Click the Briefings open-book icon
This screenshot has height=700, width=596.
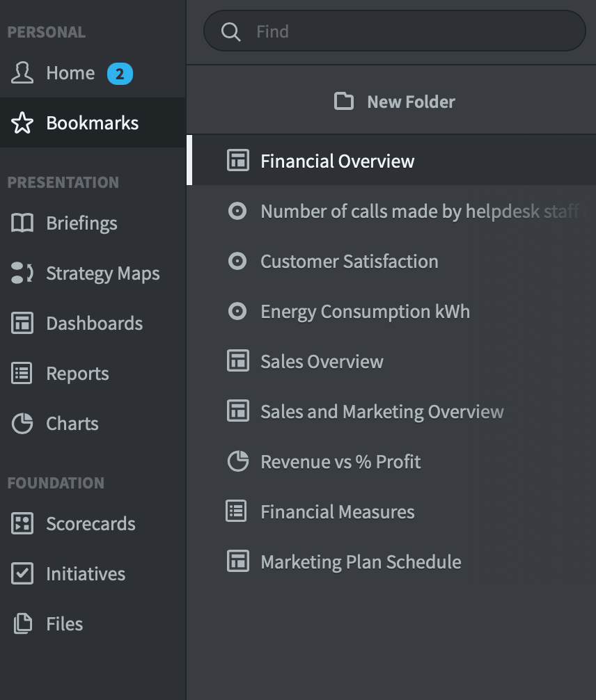[22, 223]
